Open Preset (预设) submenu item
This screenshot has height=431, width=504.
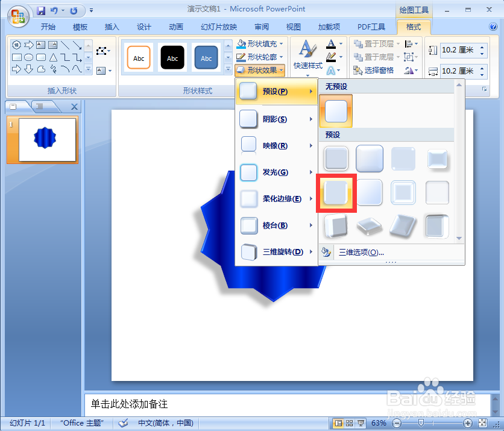click(277, 92)
